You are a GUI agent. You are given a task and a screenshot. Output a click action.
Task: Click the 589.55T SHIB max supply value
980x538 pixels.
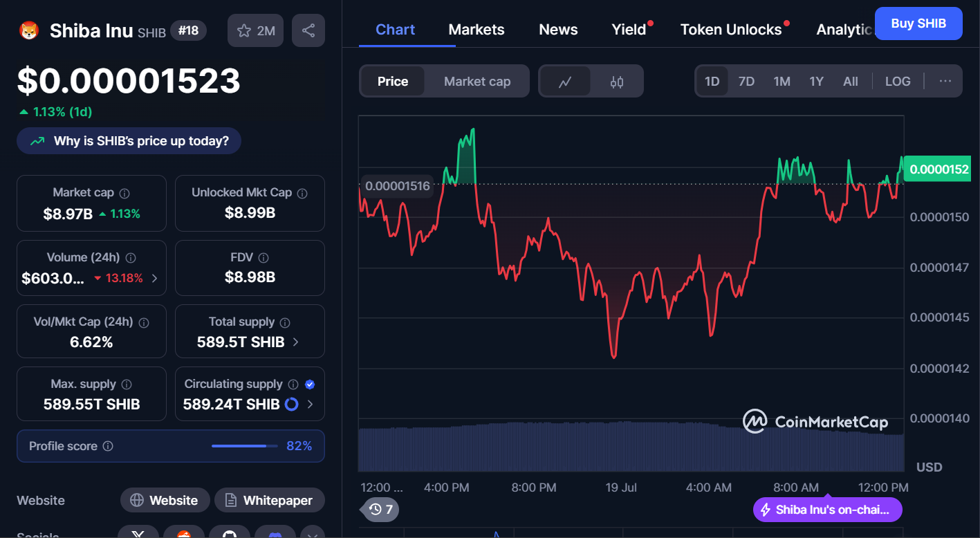coord(91,405)
